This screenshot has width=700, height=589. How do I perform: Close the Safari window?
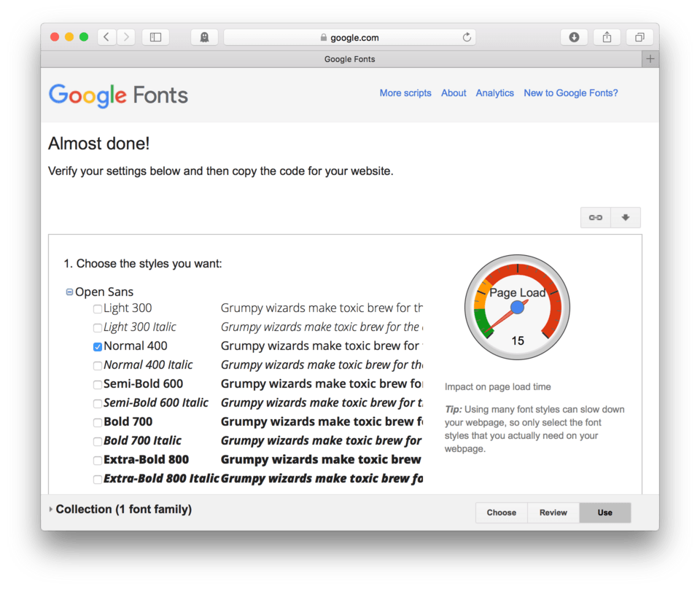[x=55, y=37]
